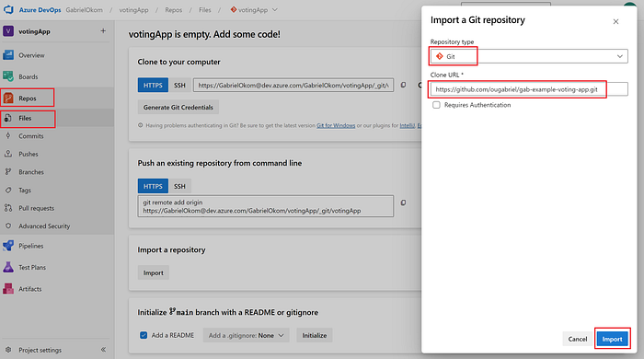The image size is (644, 359).
Task: Open Project settings
Action: (40, 350)
